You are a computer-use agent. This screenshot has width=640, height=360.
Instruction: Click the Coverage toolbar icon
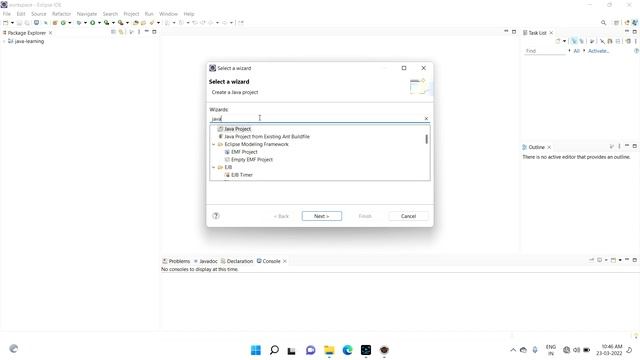107,23
